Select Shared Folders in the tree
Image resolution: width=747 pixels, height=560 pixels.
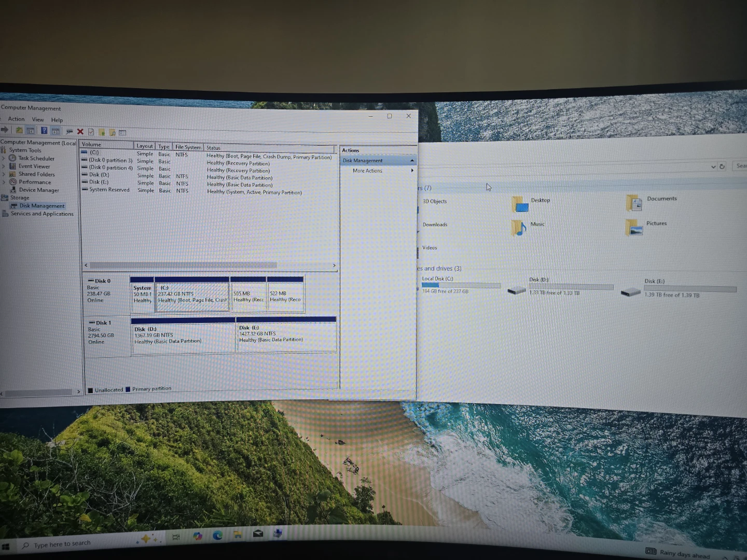tap(36, 174)
